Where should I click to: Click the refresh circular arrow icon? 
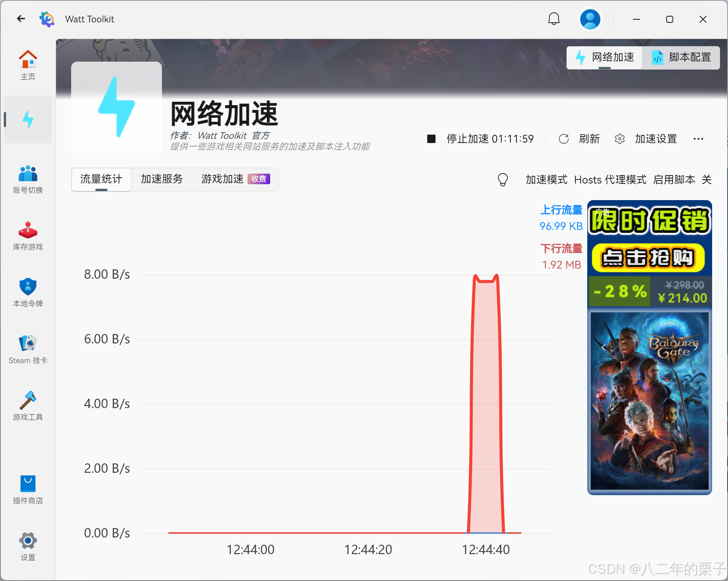coord(564,139)
